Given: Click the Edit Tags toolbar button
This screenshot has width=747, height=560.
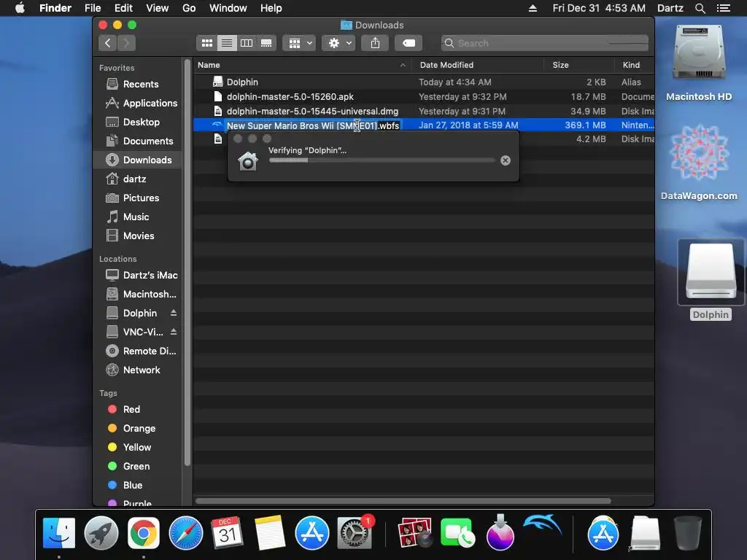Looking at the screenshot, I should pyautogui.click(x=409, y=43).
